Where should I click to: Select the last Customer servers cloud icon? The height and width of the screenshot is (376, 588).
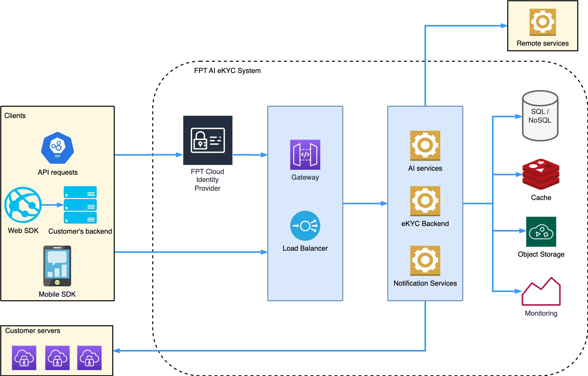pyautogui.click(x=89, y=358)
